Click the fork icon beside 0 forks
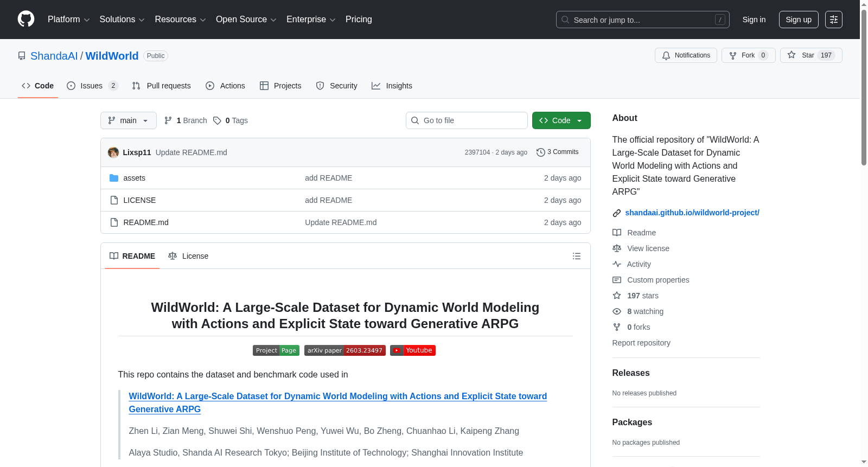Viewport: 868px width, 467px height. (x=617, y=327)
